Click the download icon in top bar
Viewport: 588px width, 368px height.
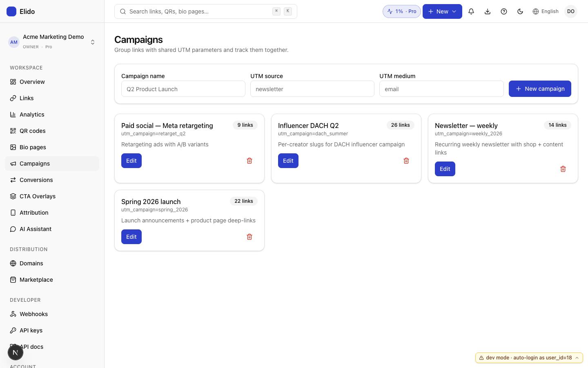(488, 11)
